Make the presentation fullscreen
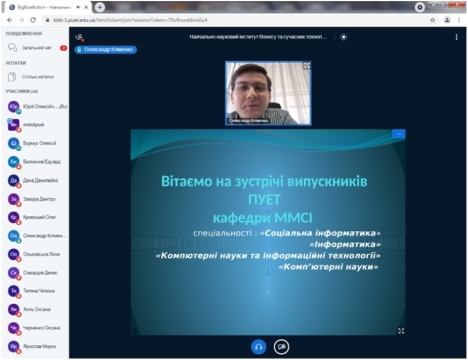The width and height of the screenshot is (468, 360). 401,331
